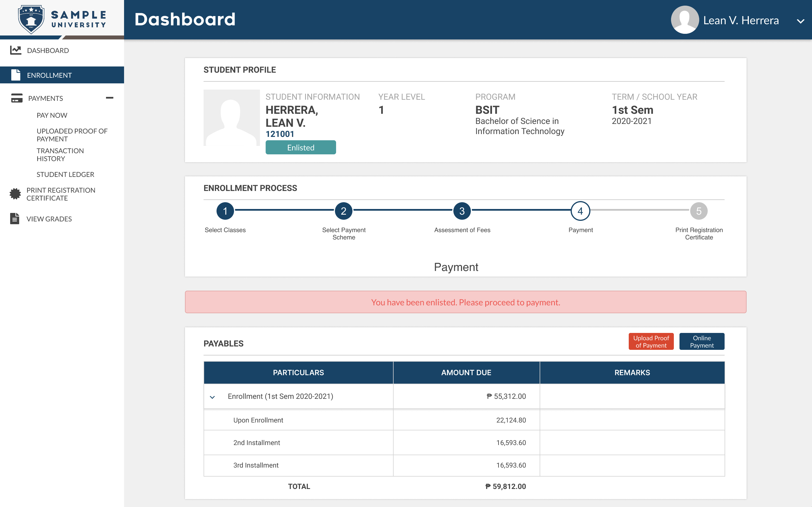Click the Enlisted status badge
812x507 pixels.
pos(301,147)
